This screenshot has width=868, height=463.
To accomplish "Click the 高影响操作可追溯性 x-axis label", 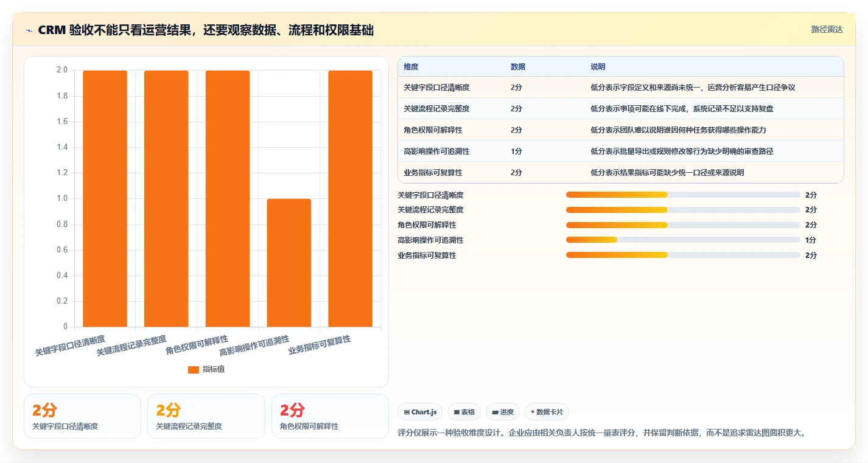I will [254, 346].
